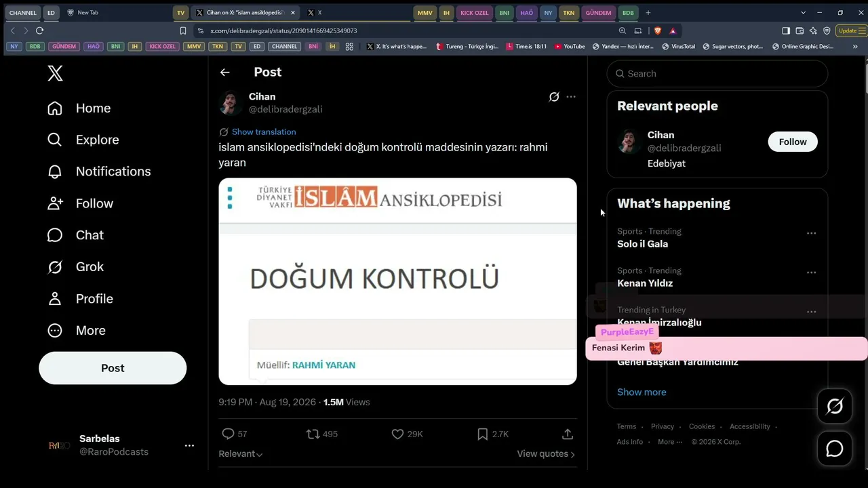The height and width of the screenshot is (488, 868).
Task: Click the browser address bar URL
Action: (x=283, y=30)
